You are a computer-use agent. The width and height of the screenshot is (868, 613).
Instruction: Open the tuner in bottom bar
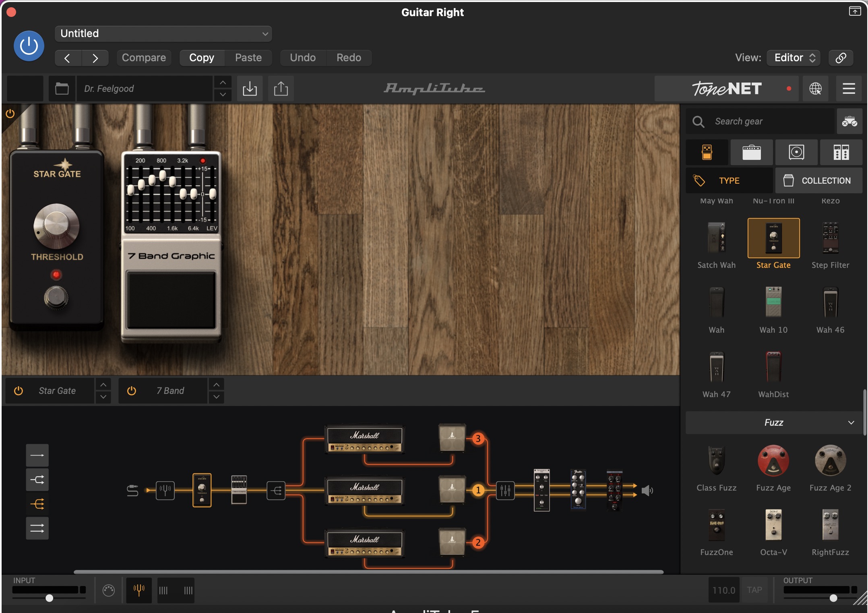point(139,590)
